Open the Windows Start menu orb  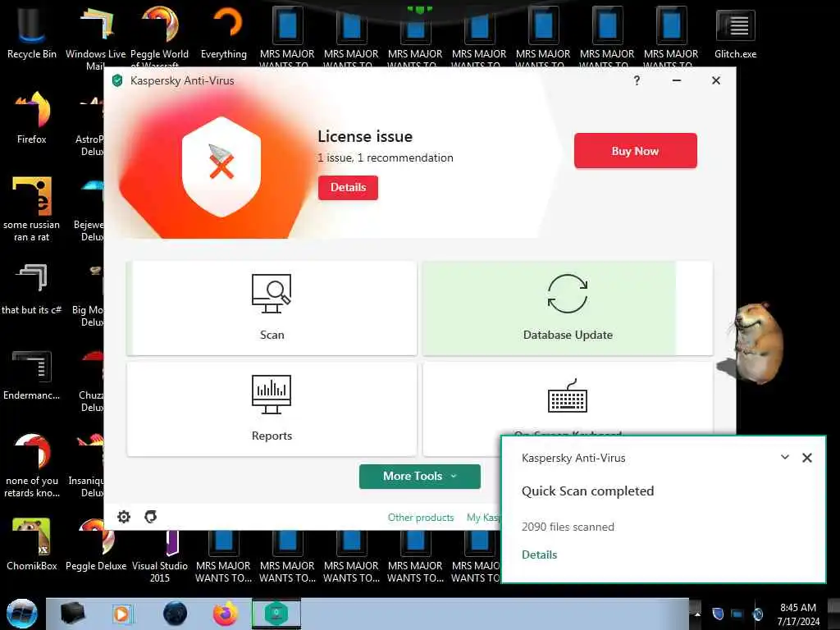(x=21, y=614)
